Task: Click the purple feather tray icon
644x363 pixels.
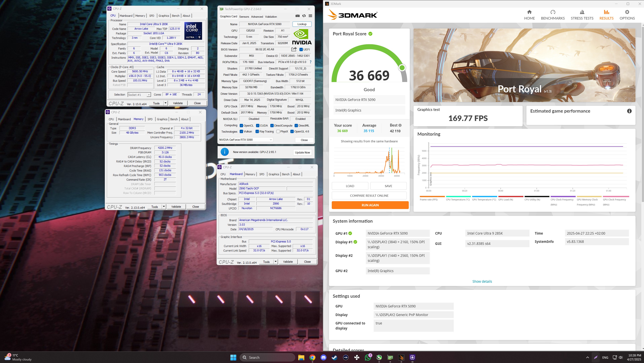Action: 596,357
